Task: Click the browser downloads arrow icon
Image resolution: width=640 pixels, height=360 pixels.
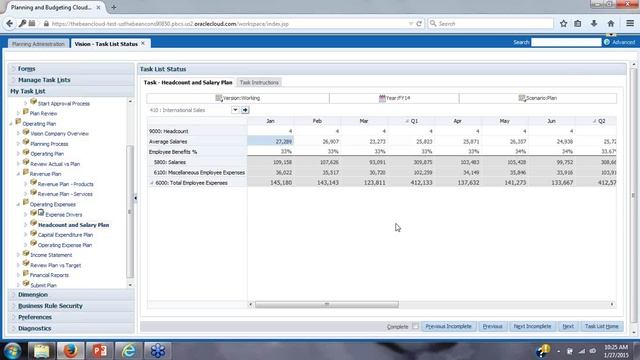Action: click(x=594, y=24)
